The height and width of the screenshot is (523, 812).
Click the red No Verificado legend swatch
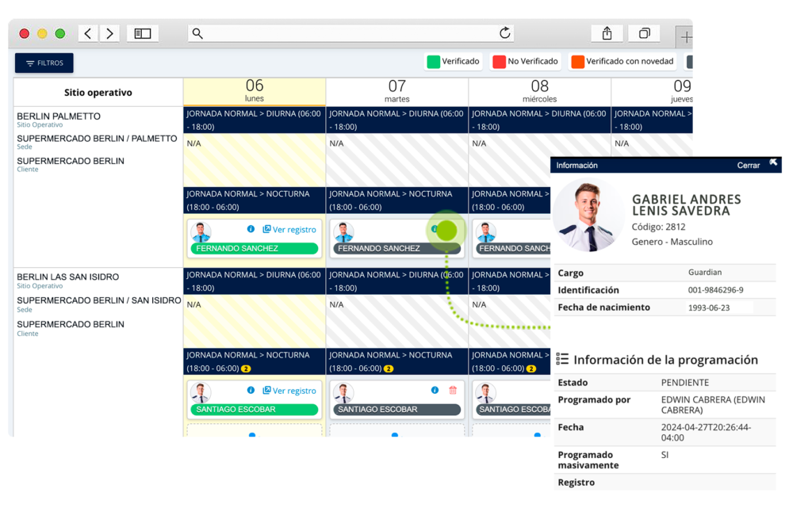tap(499, 62)
